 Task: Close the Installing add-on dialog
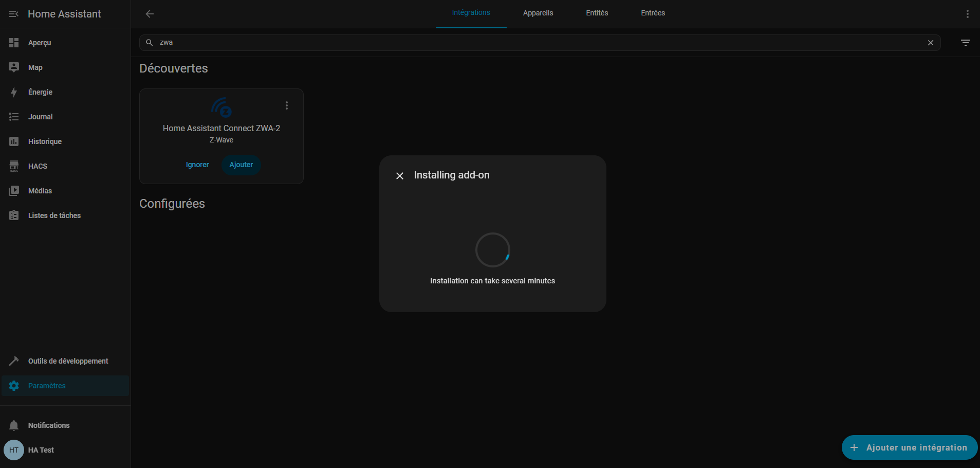400,176
